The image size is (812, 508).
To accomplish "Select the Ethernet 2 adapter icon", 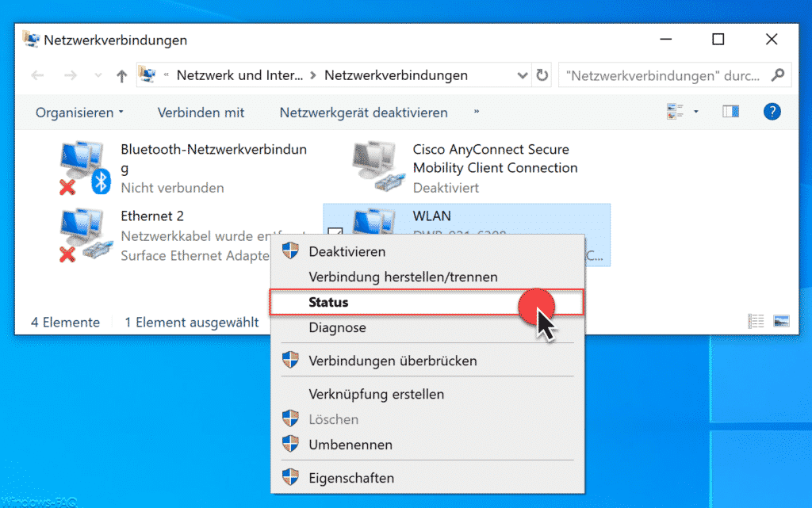I will pyautogui.click(x=86, y=235).
